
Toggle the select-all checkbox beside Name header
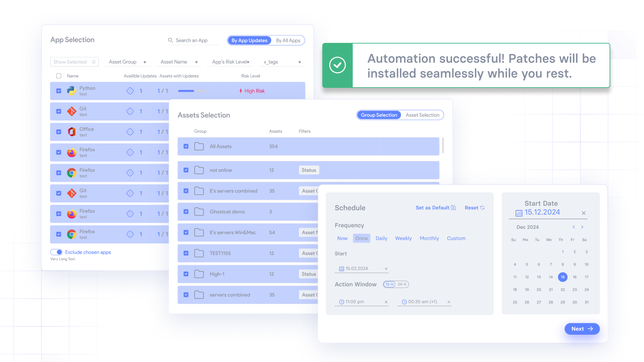[59, 76]
